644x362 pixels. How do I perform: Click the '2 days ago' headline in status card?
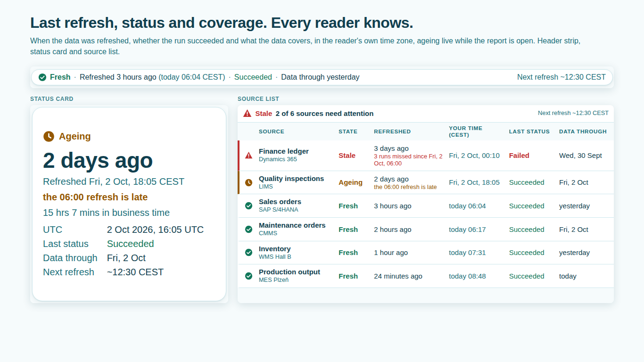pyautogui.click(x=98, y=160)
